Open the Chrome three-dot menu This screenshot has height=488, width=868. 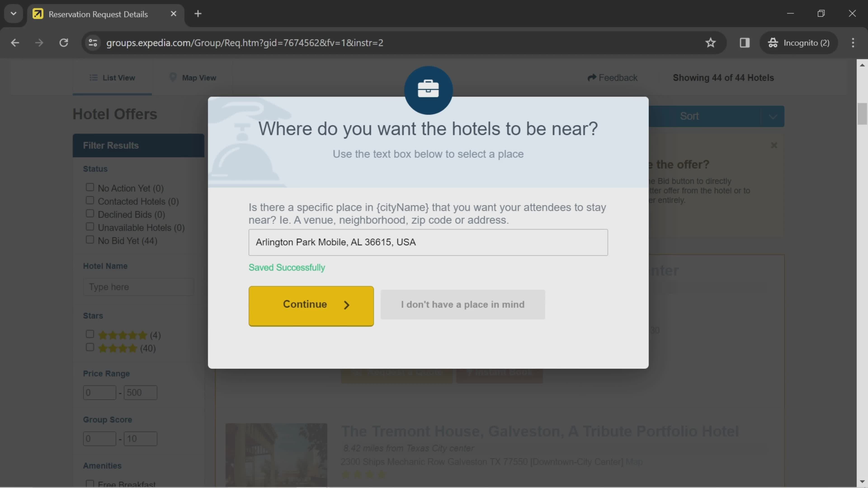coord(853,43)
